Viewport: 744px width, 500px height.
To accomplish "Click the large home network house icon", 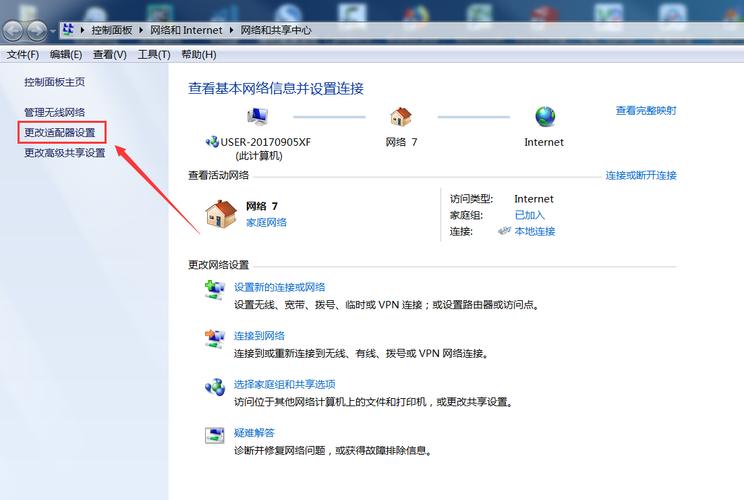I will pos(221,214).
